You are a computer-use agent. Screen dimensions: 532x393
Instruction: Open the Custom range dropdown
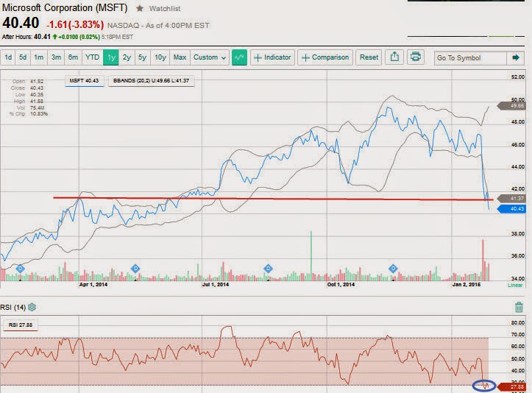[210, 57]
